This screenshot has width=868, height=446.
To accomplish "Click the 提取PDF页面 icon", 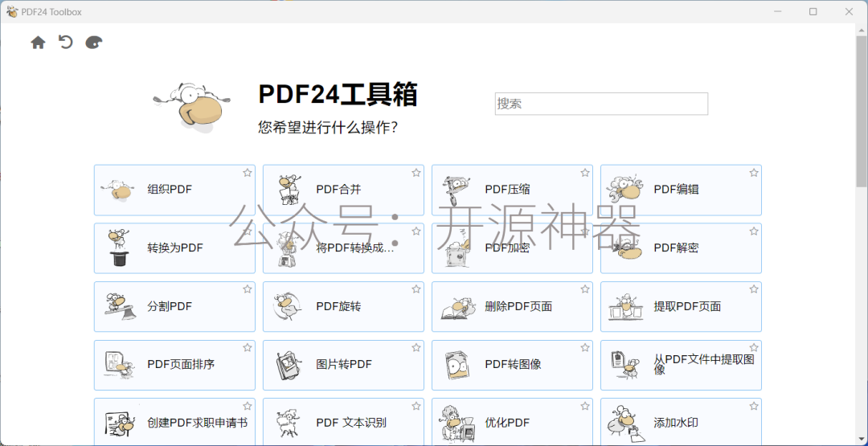I will 625,306.
